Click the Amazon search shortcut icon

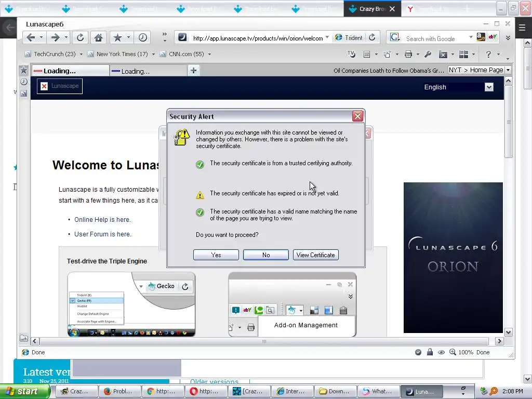(481, 37)
